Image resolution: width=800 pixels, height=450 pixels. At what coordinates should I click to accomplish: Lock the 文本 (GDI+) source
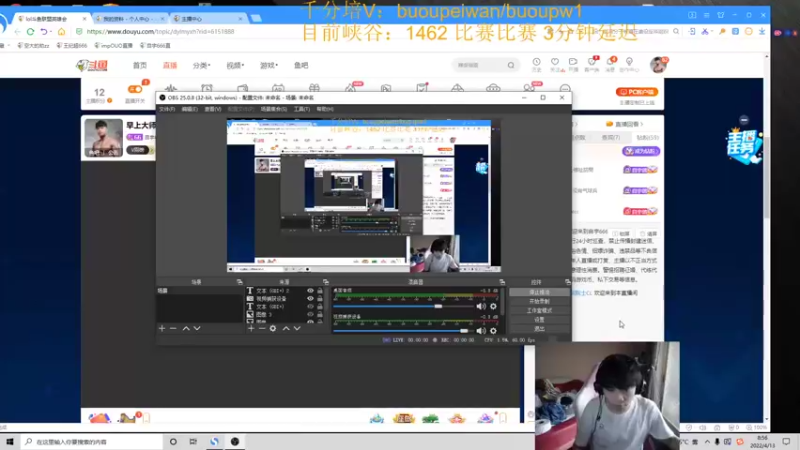(x=320, y=307)
